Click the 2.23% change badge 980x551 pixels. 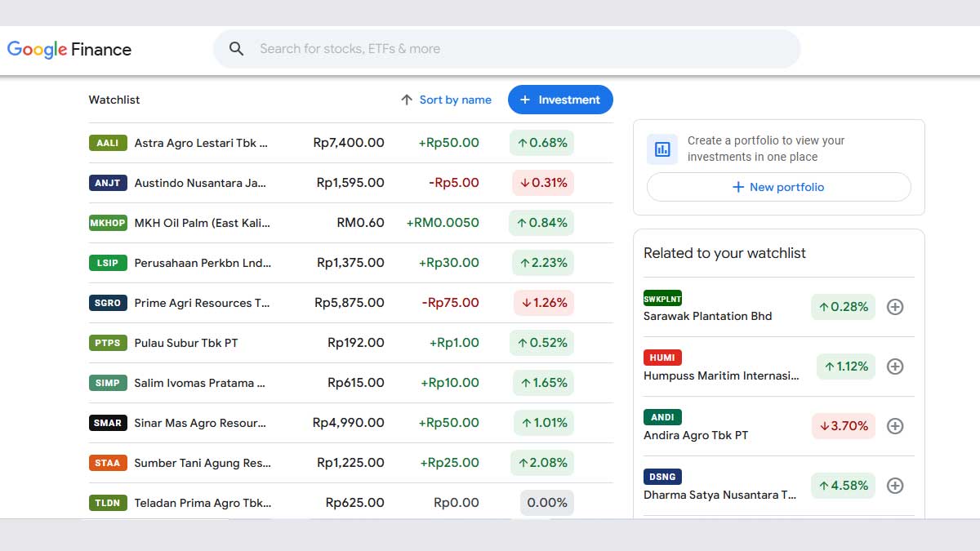543,263
